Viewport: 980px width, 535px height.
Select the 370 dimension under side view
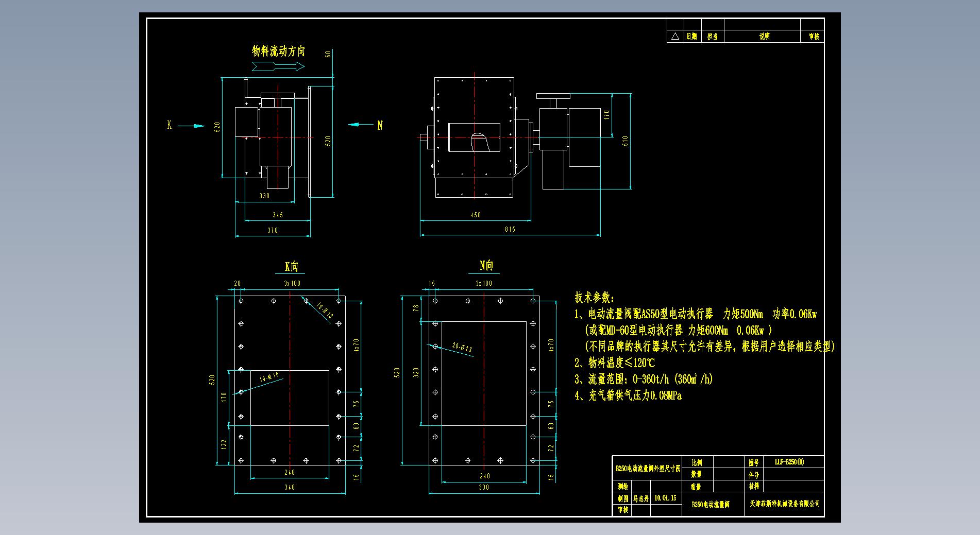273,230
